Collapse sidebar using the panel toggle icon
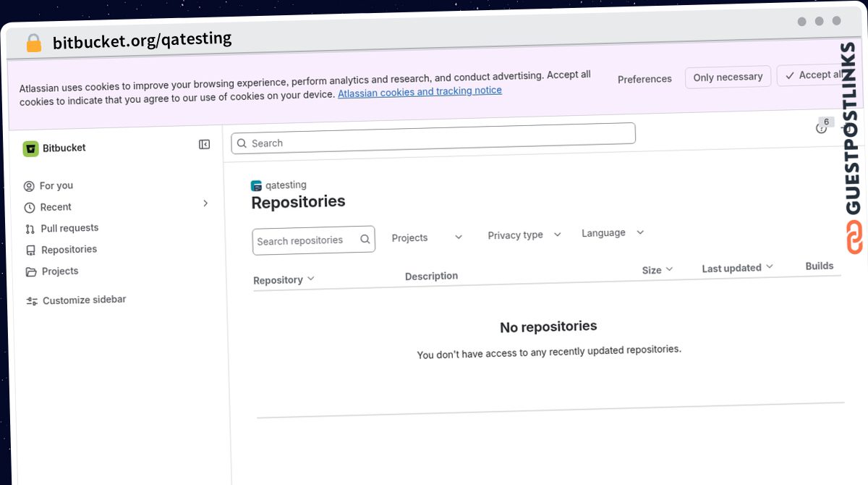The height and width of the screenshot is (485, 868). pyautogui.click(x=204, y=145)
